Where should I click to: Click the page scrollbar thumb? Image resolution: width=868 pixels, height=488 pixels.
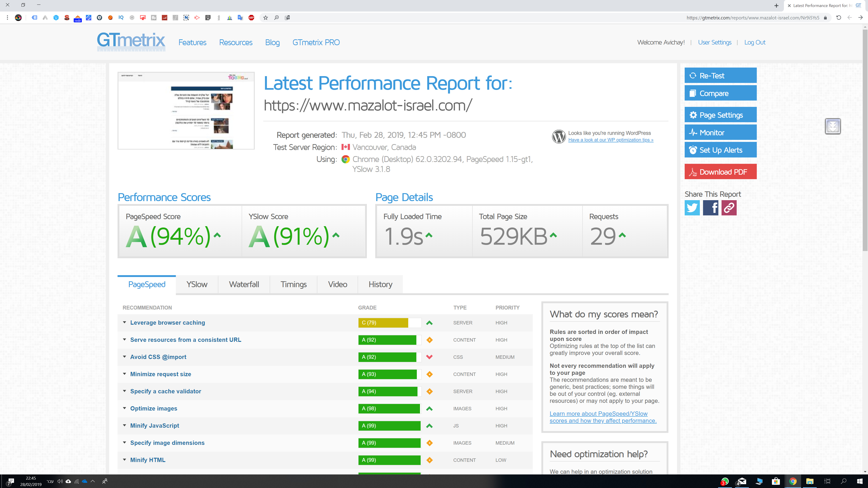[865, 141]
